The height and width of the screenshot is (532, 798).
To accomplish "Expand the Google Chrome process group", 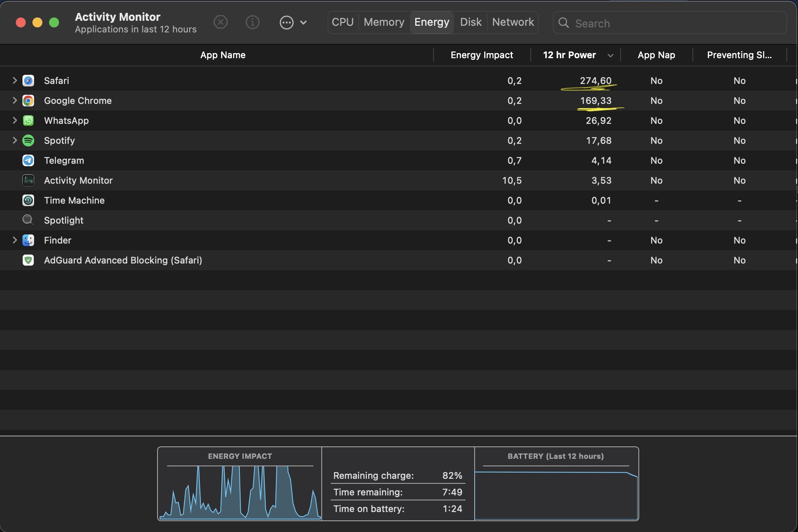I will (x=15, y=100).
